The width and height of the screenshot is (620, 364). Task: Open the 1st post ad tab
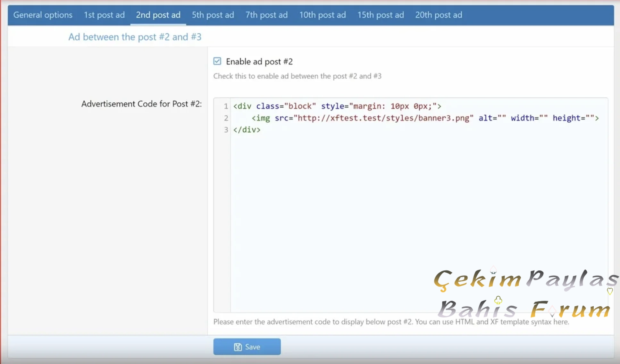[x=104, y=15]
